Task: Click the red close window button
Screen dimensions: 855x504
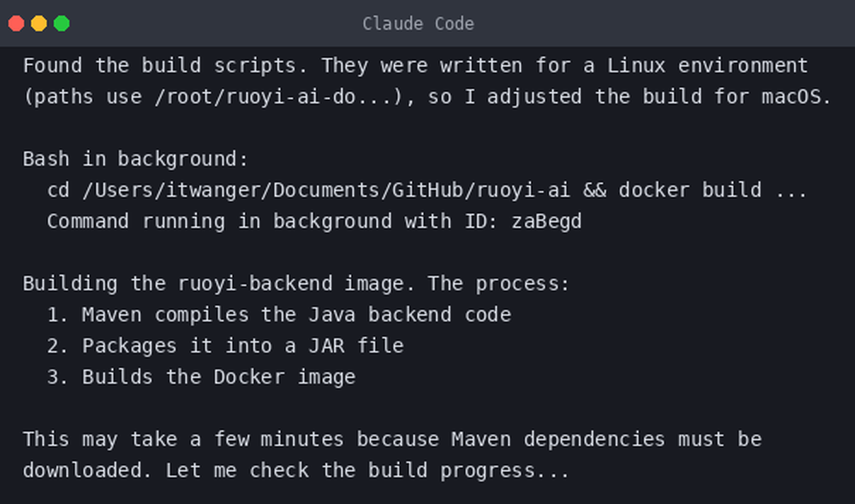Action: (16, 23)
